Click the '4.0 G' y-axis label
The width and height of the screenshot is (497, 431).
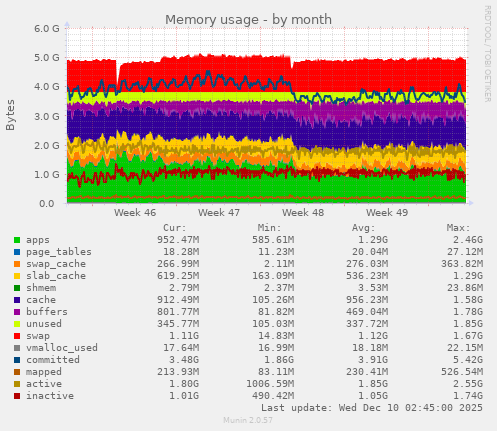47,87
